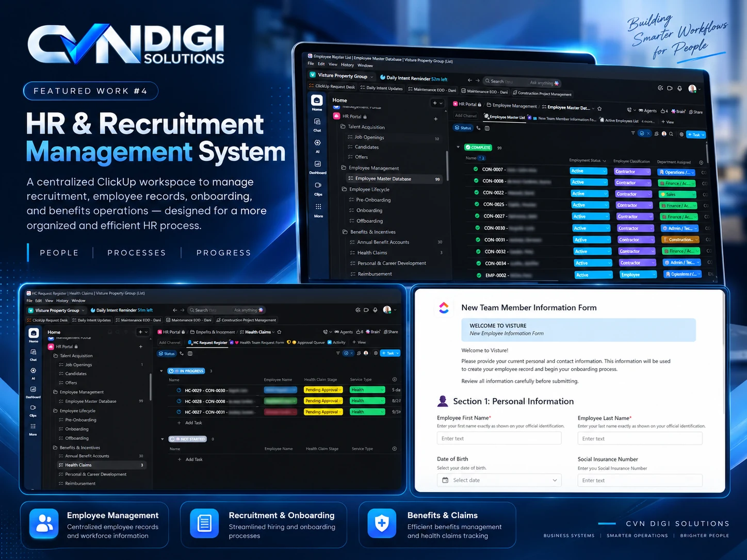
Task: Click Add Task under IN PROGRESS group
Action: click(190, 423)
